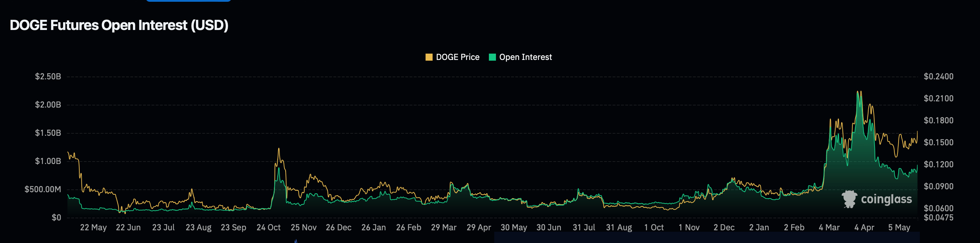Click the 22 May date label

click(x=93, y=227)
